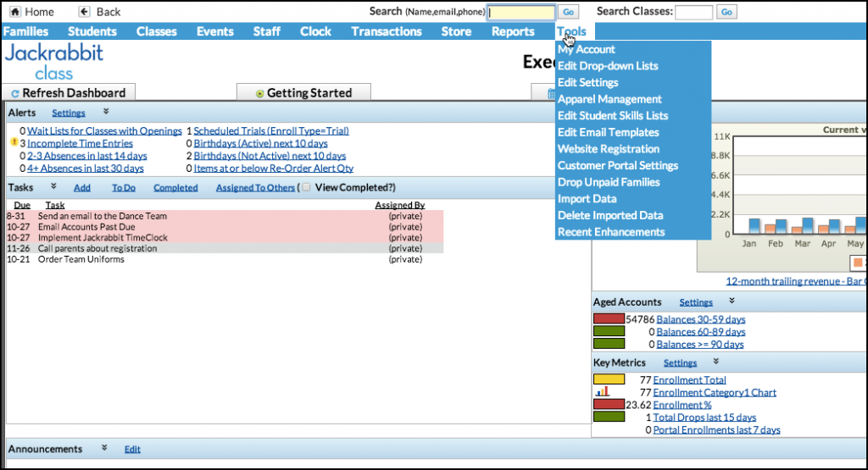Click the Refresh Dashboard button
Image resolution: width=868 pixels, height=470 pixels.
(x=69, y=92)
